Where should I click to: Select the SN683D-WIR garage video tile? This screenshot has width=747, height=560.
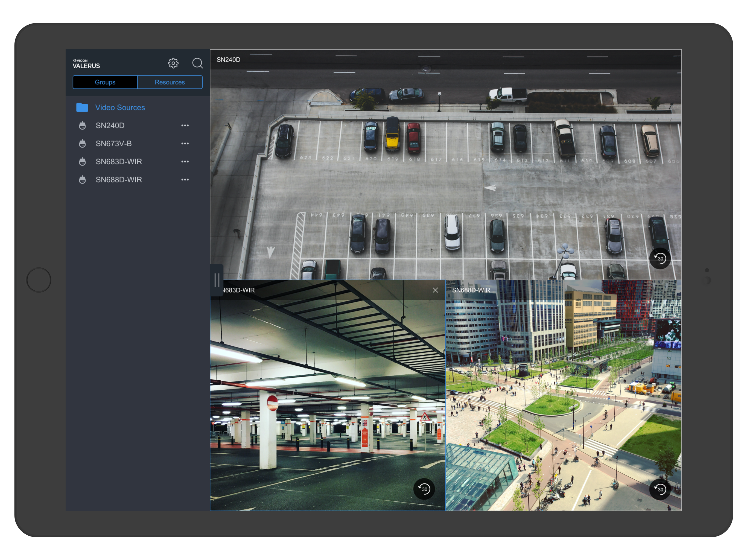(x=328, y=395)
